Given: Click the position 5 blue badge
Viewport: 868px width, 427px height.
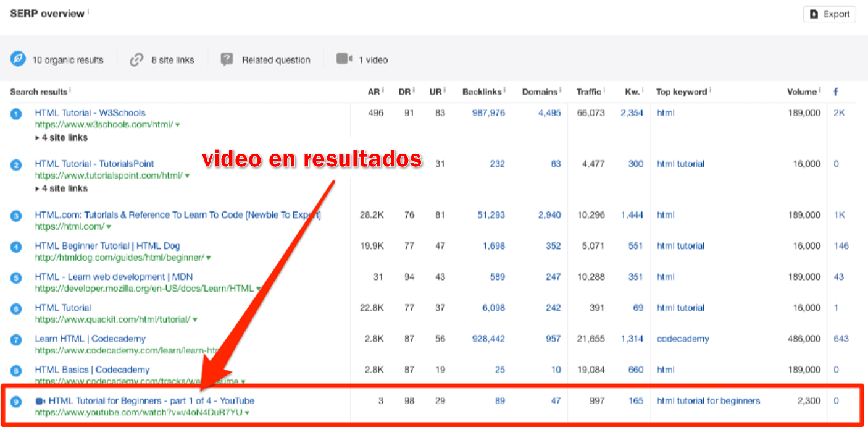Looking at the screenshot, I should point(16,277).
